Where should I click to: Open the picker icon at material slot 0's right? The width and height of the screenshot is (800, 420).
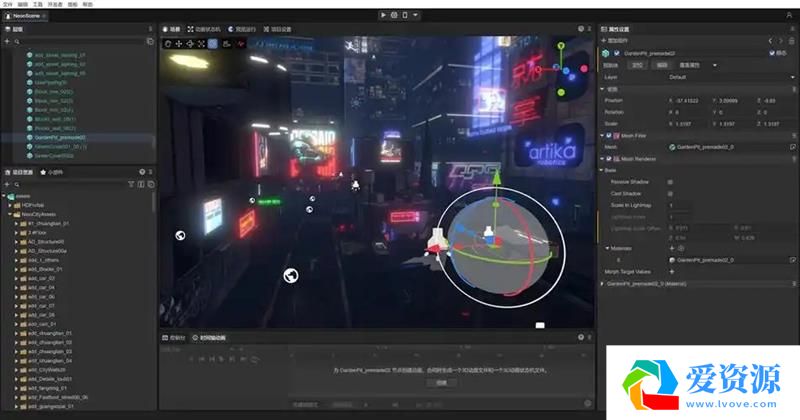tap(793, 260)
